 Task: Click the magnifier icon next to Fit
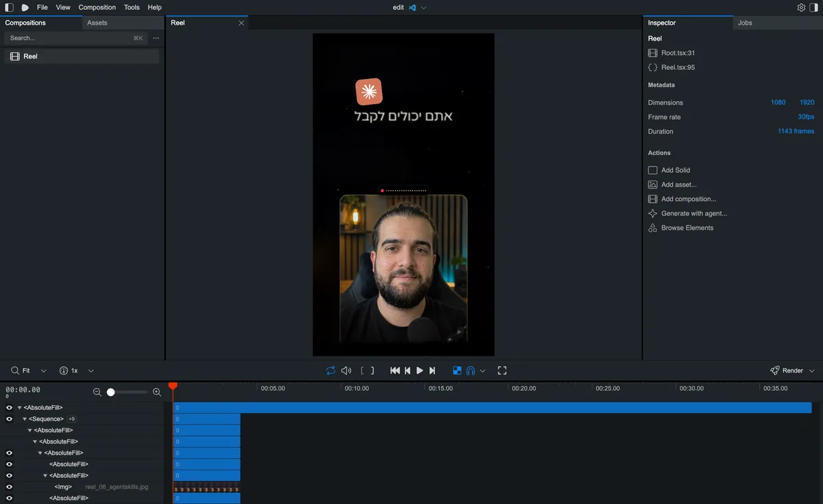tap(15, 370)
